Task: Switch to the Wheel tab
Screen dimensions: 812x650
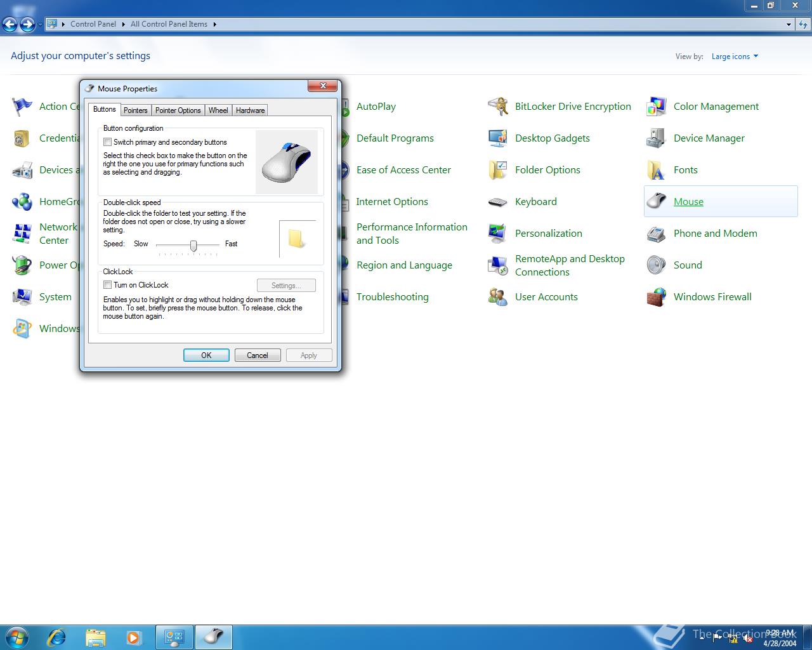Action: click(218, 110)
